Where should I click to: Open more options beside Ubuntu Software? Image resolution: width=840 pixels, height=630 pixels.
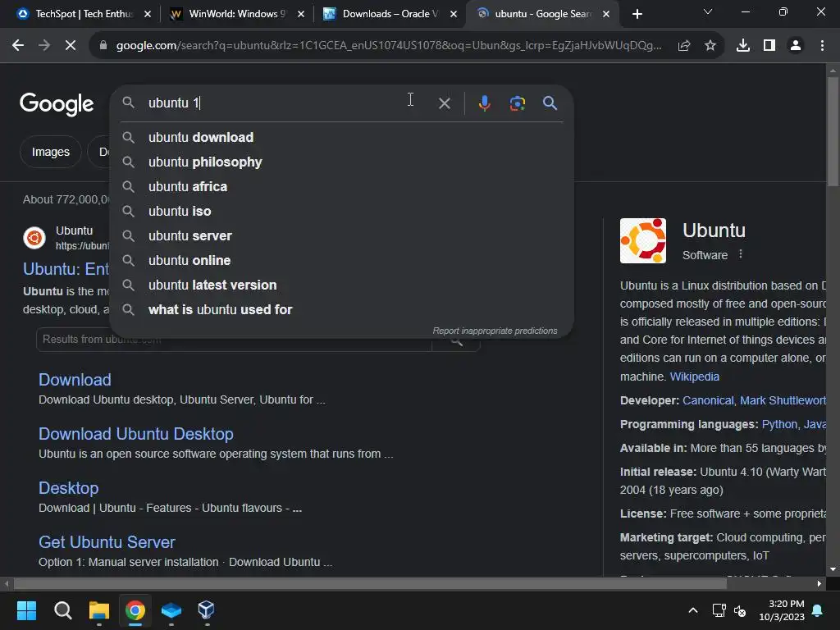(x=741, y=254)
